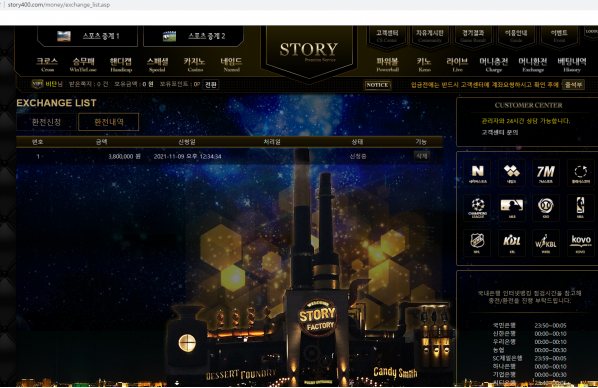Open the Champions League icon
Viewport: 598px width, 388px height.
point(477,208)
